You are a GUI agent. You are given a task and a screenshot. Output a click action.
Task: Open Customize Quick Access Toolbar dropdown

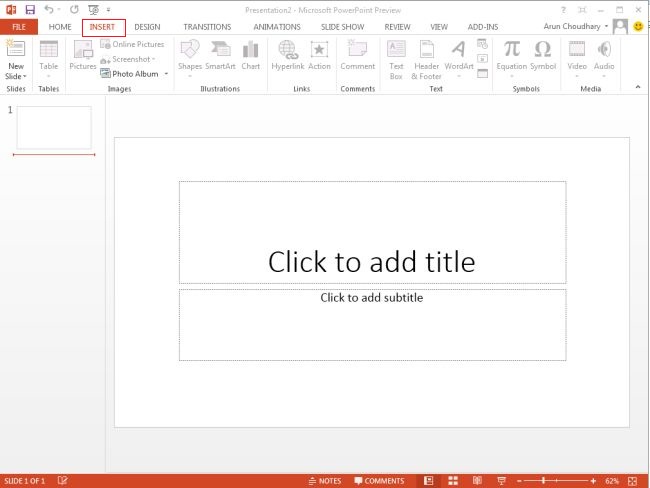[x=109, y=10]
